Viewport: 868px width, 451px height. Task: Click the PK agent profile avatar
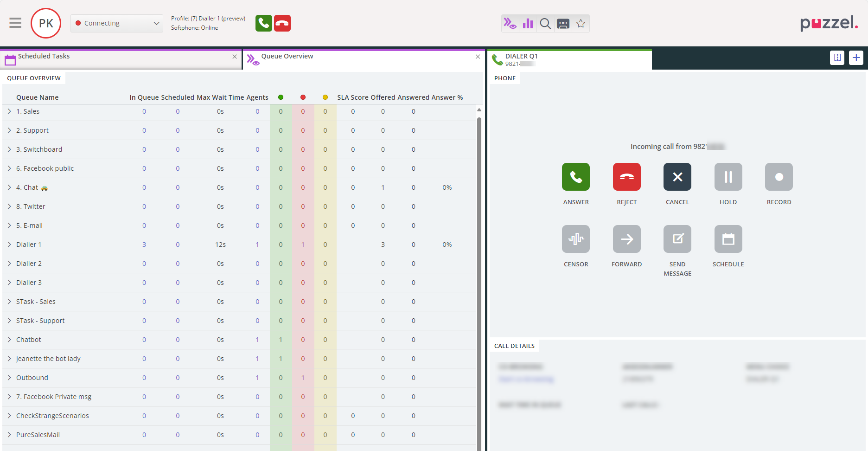pyautogui.click(x=46, y=23)
